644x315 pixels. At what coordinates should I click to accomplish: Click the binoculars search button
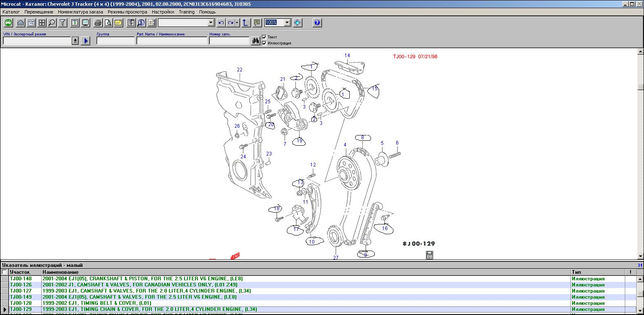click(x=255, y=41)
